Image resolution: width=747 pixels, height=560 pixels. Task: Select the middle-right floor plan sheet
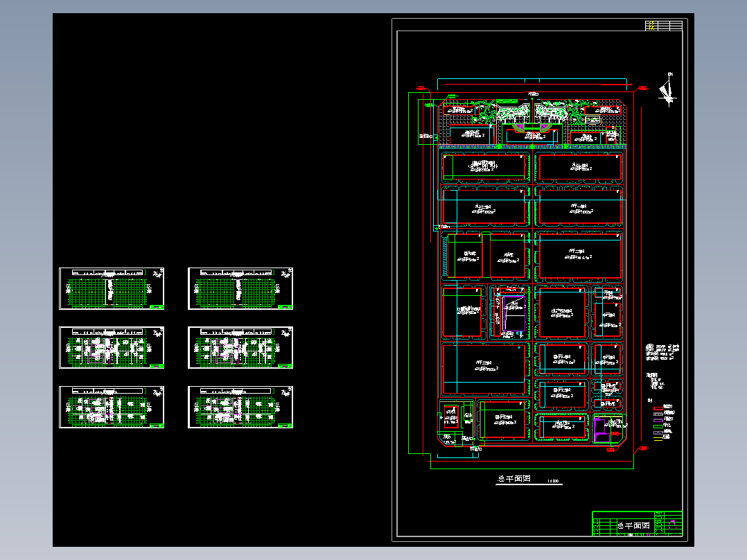[x=240, y=347]
